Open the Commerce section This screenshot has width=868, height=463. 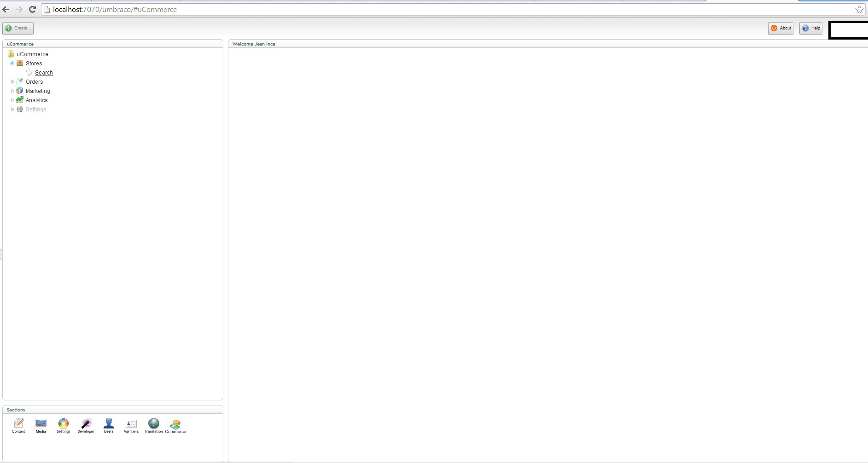click(175, 426)
